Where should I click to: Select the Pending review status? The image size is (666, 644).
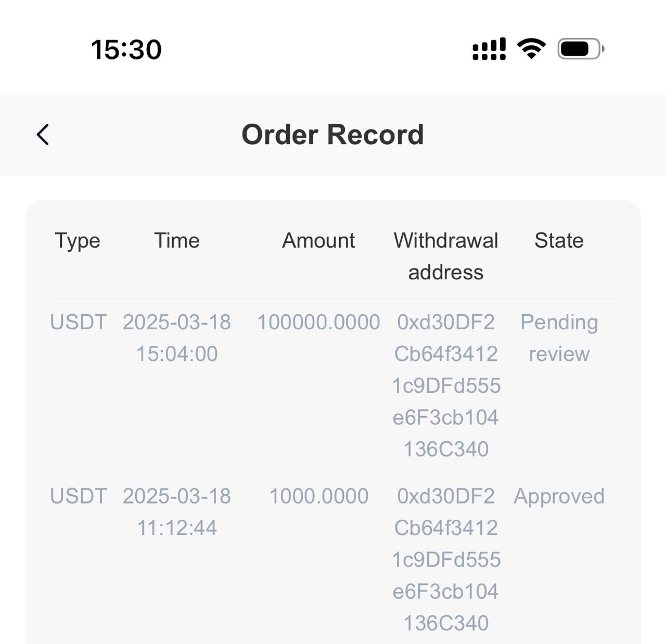559,338
